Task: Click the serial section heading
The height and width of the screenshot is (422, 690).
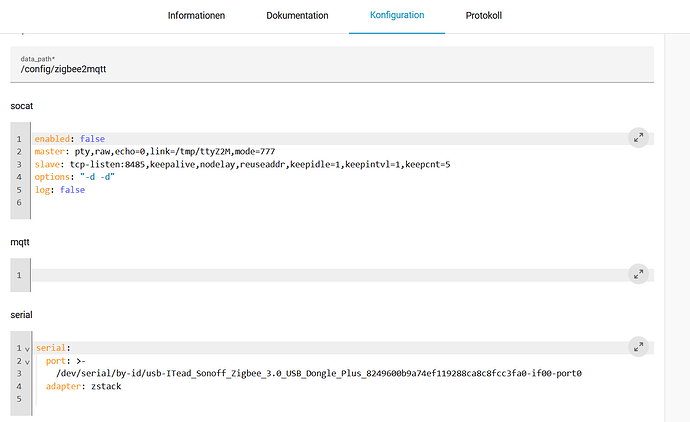Action: tap(22, 315)
